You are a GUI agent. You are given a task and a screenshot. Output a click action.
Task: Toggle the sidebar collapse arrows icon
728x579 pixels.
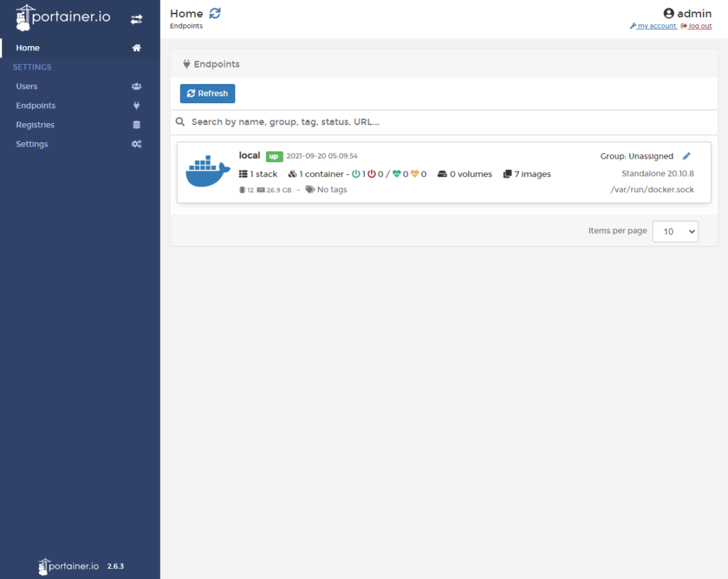[136, 19]
